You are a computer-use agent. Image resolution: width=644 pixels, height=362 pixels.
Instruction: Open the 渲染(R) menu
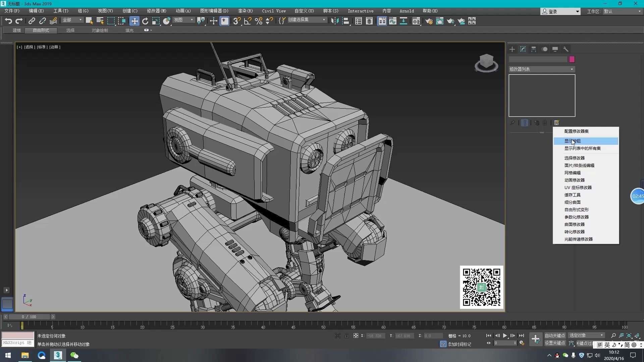click(245, 11)
